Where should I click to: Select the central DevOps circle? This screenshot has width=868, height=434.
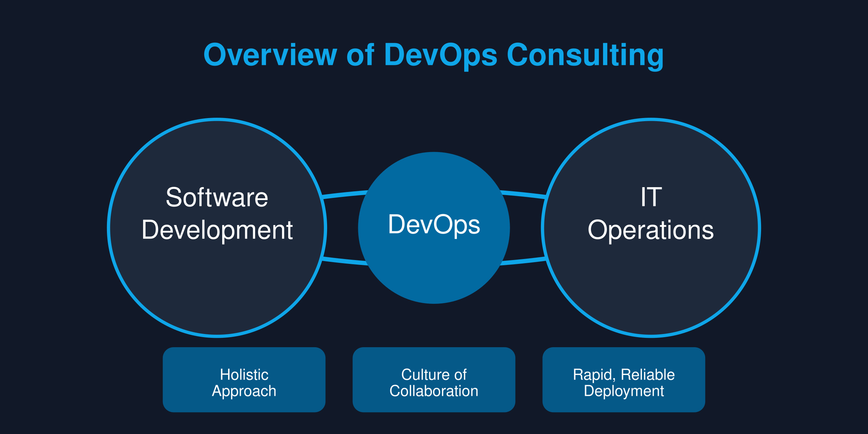[x=434, y=228]
